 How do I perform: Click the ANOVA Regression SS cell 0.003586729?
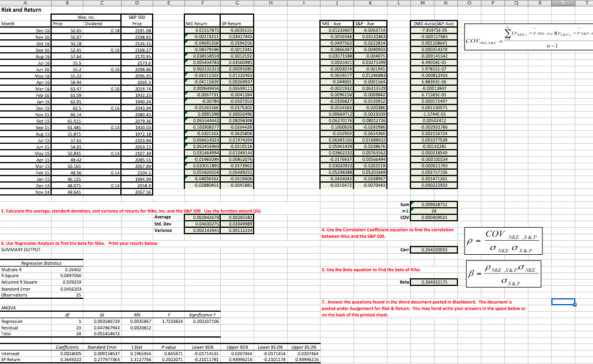click(x=103, y=322)
